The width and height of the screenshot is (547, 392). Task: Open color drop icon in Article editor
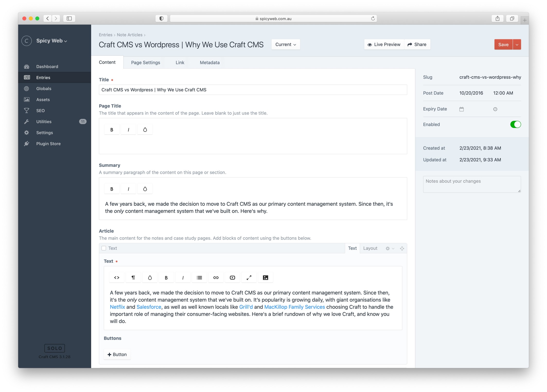click(150, 278)
